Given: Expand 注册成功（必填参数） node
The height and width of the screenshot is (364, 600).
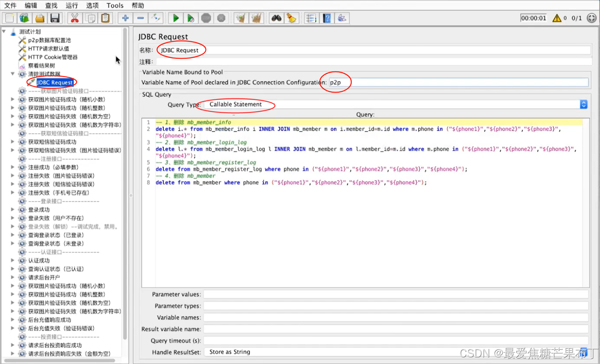Looking at the screenshot, I should 13,167.
